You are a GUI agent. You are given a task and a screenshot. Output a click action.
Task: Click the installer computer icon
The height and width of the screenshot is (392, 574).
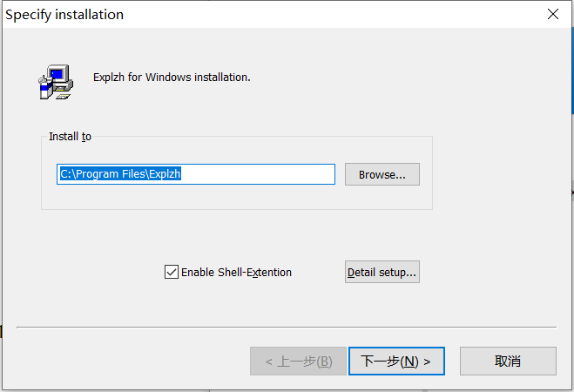(x=56, y=82)
